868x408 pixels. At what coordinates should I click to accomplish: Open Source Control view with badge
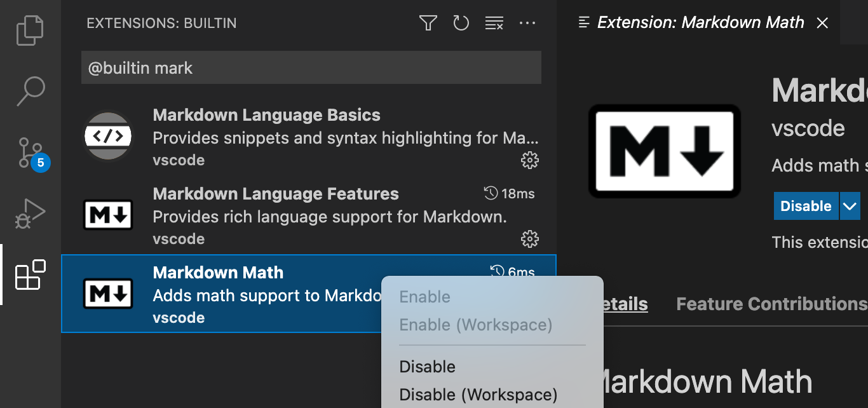30,152
